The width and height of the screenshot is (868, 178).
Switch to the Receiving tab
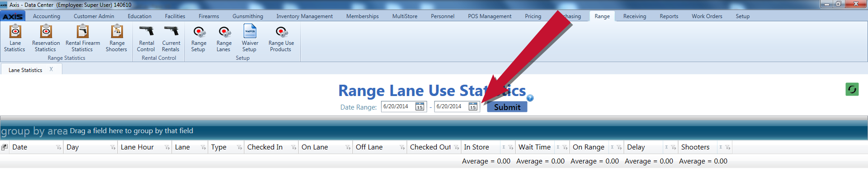pos(635,16)
